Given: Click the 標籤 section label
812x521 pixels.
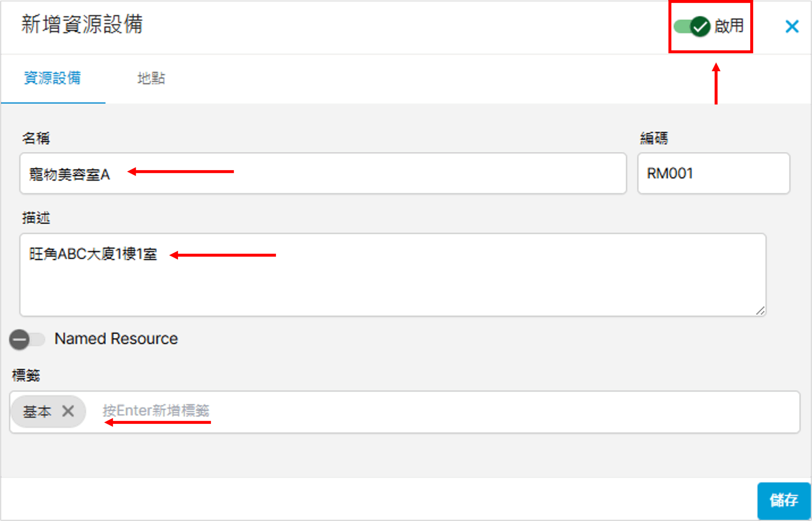Looking at the screenshot, I should pyautogui.click(x=26, y=375).
